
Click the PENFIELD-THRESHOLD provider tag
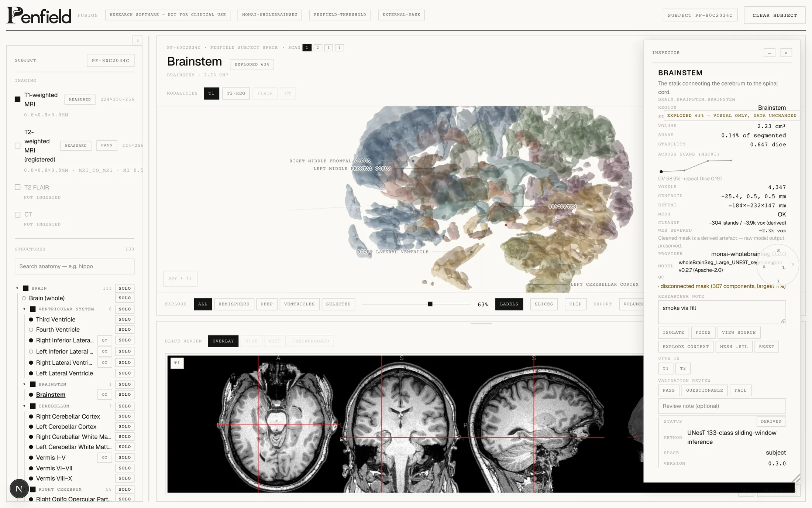340,15
